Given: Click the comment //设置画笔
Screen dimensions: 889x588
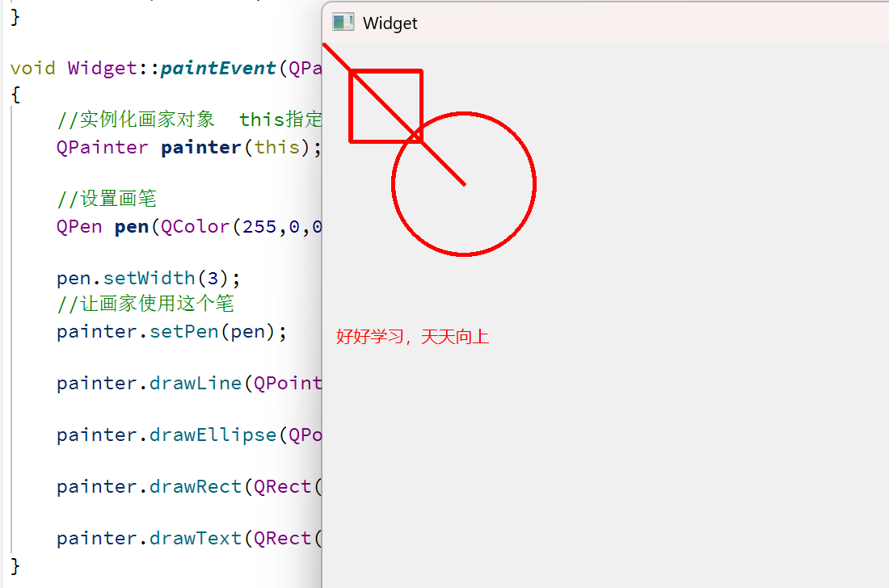Looking at the screenshot, I should tap(107, 199).
